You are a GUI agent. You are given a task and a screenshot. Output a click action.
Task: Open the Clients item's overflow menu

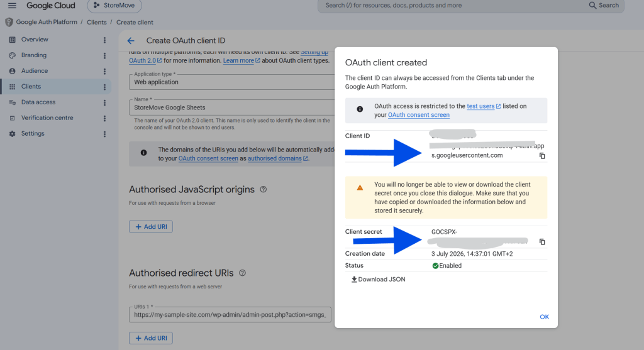[x=104, y=87]
